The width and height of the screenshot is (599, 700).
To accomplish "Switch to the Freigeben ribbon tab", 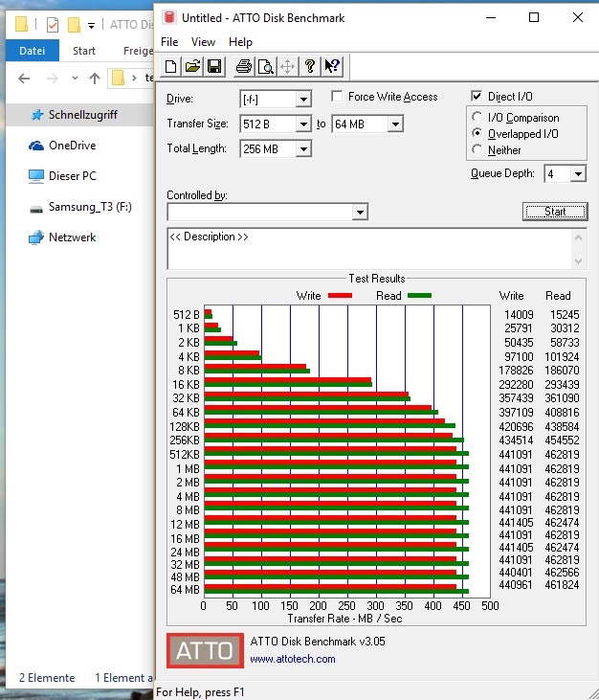I will tap(138, 51).
